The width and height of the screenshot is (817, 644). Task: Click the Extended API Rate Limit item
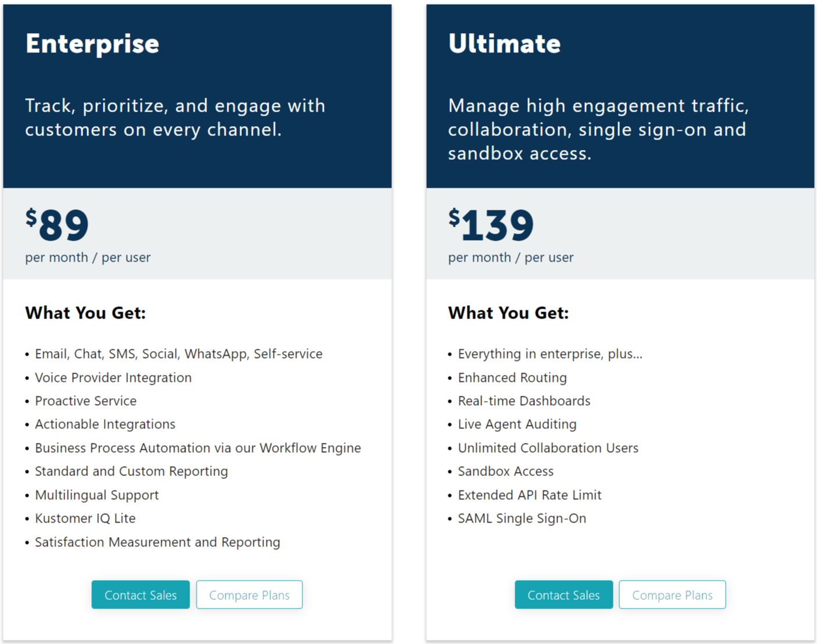coord(530,495)
